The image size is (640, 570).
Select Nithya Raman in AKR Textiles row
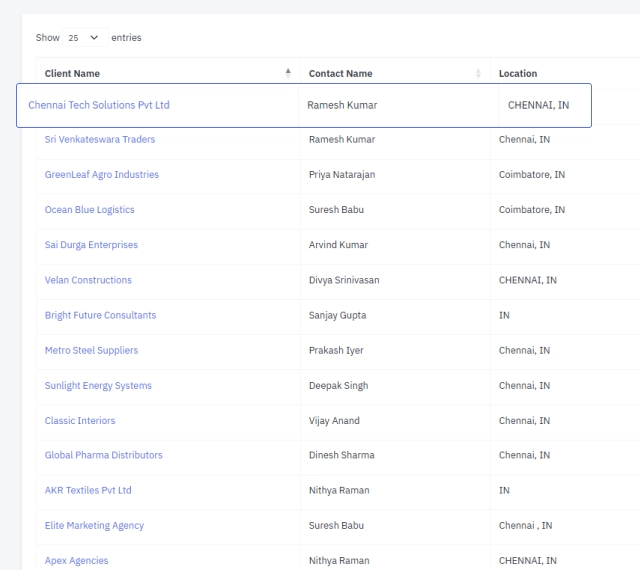coord(339,490)
